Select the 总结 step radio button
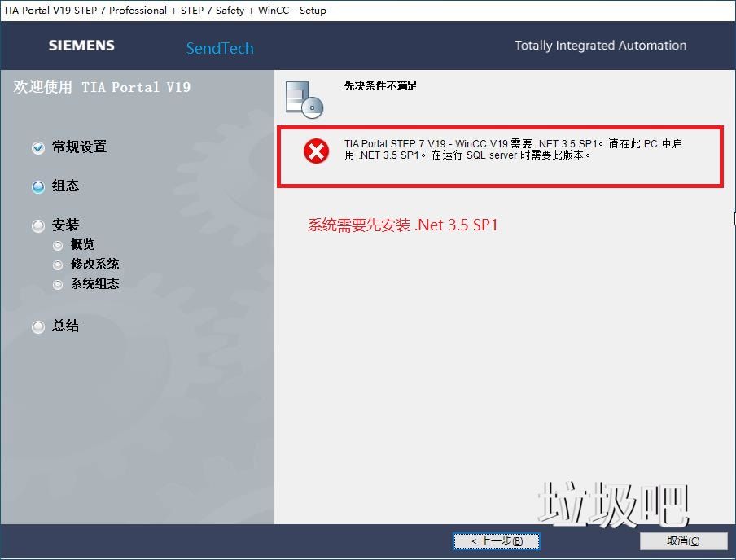Image resolution: width=736 pixels, height=560 pixels. (37, 326)
